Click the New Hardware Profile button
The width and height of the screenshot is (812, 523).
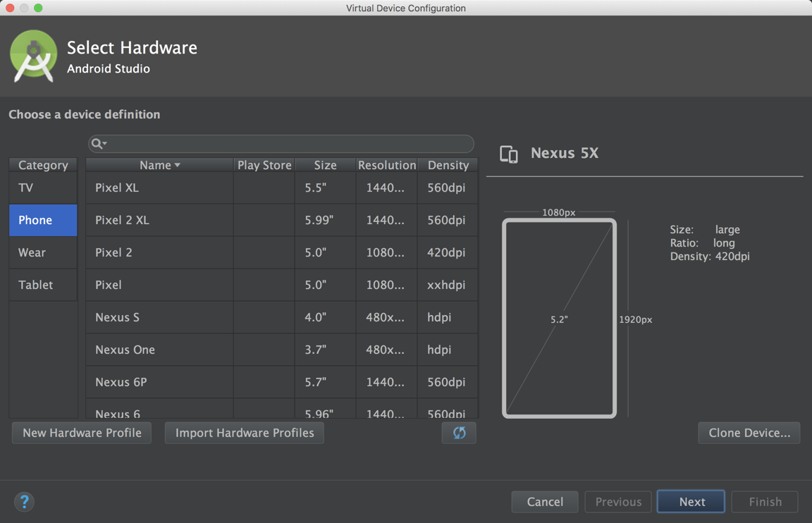(82, 433)
